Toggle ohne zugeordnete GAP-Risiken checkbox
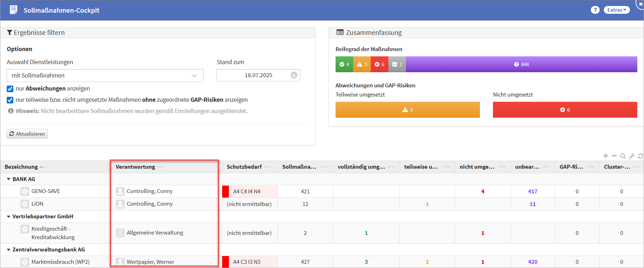The width and height of the screenshot is (644, 268). tap(10, 100)
